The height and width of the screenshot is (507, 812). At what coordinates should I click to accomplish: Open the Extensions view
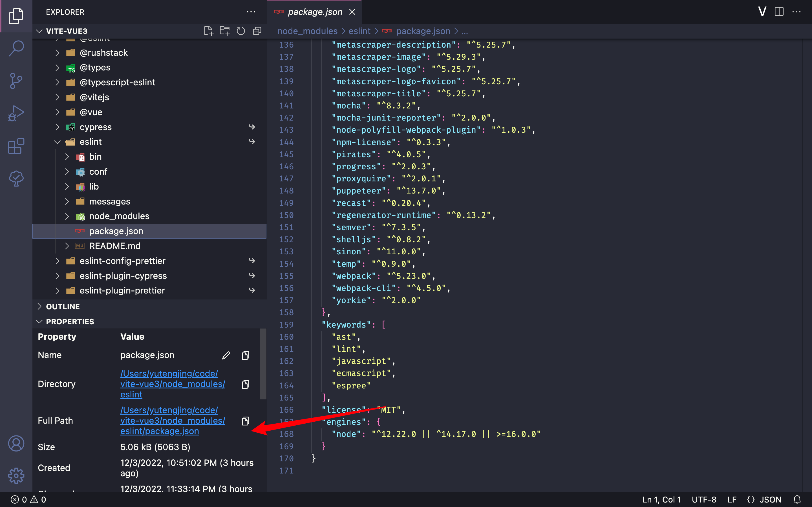[x=16, y=146]
